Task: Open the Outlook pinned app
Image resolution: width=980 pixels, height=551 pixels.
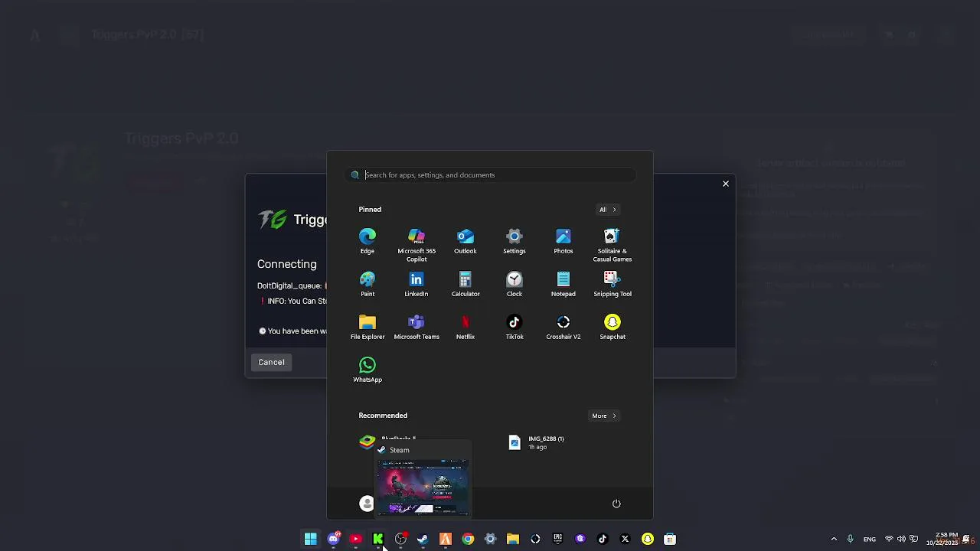Action: pos(465,240)
